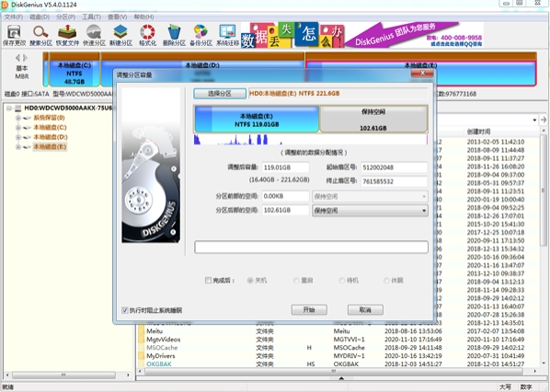Click the 保存更改 save changes icon
This screenshot has width=550, height=392.
14,35
